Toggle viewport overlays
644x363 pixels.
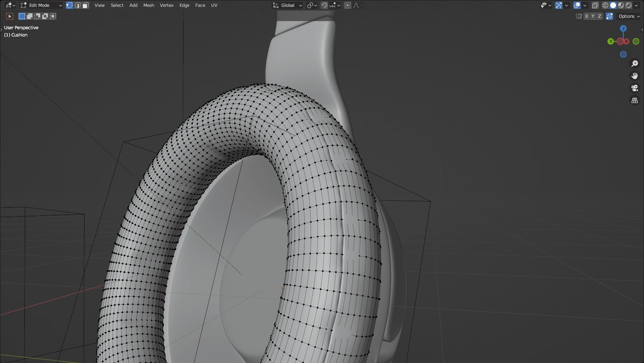tap(577, 5)
